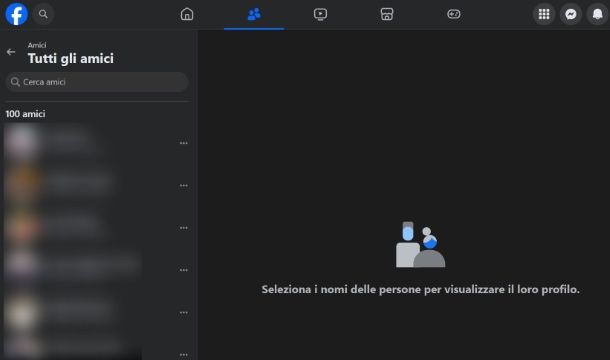Image resolution: width=610 pixels, height=360 pixels.
Task: Go to the Home feed tab
Action: pyautogui.click(x=187, y=14)
